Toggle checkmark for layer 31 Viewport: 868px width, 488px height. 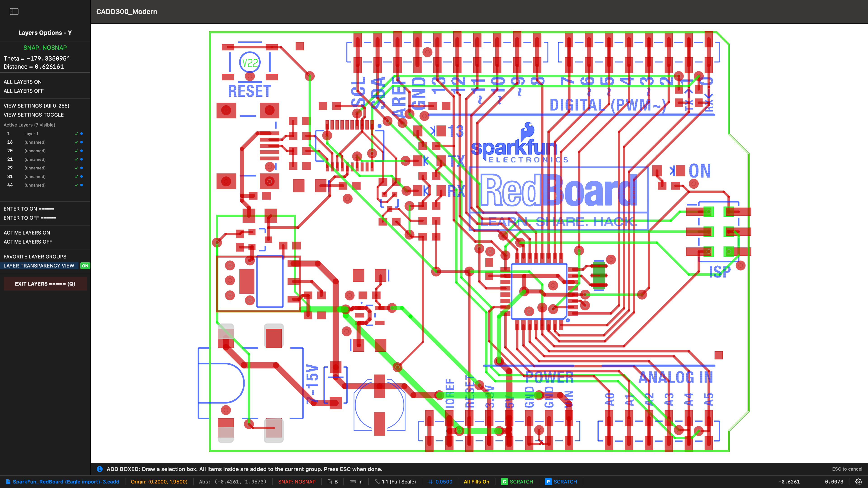[76, 176]
